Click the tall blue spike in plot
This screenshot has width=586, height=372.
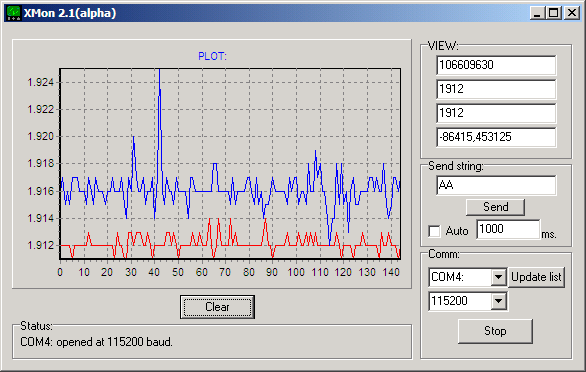pos(160,112)
